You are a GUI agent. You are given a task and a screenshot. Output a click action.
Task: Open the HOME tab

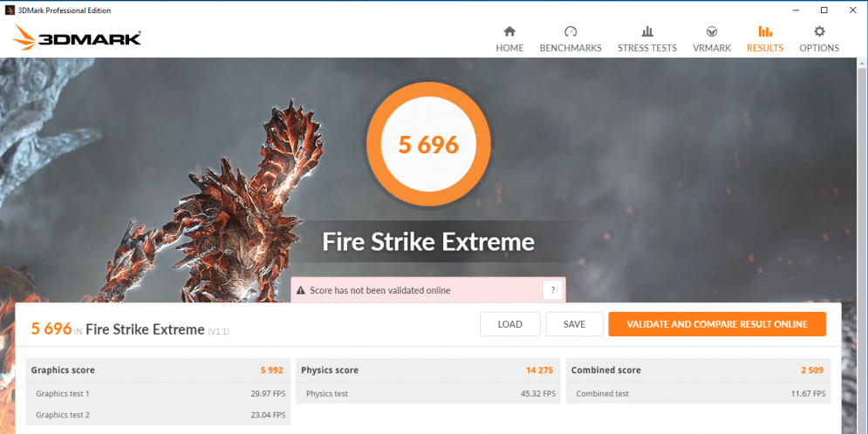[x=509, y=48]
